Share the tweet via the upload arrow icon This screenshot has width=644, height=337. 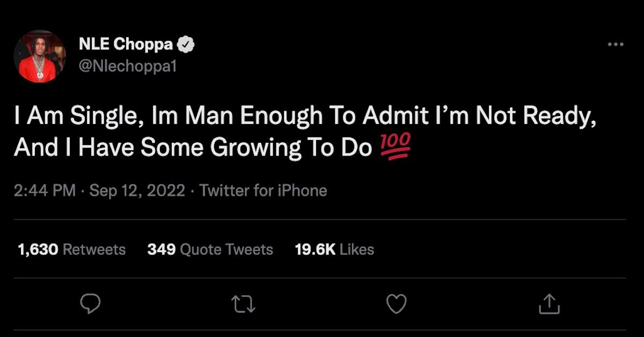(549, 304)
